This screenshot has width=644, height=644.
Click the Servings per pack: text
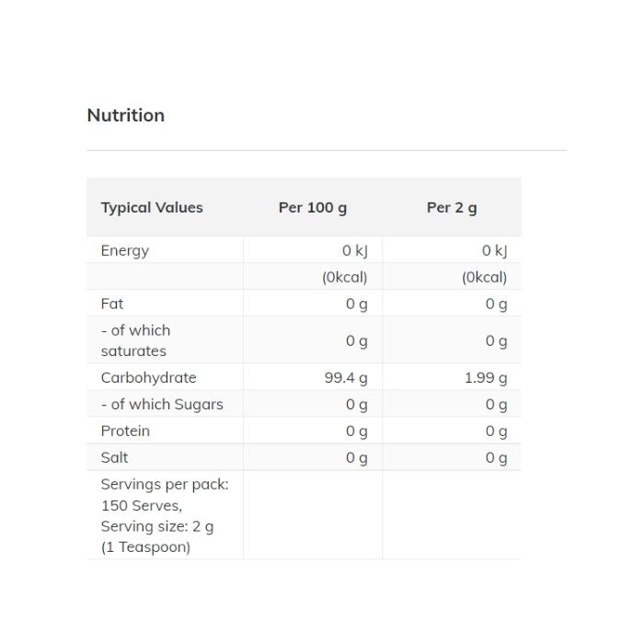[165, 484]
